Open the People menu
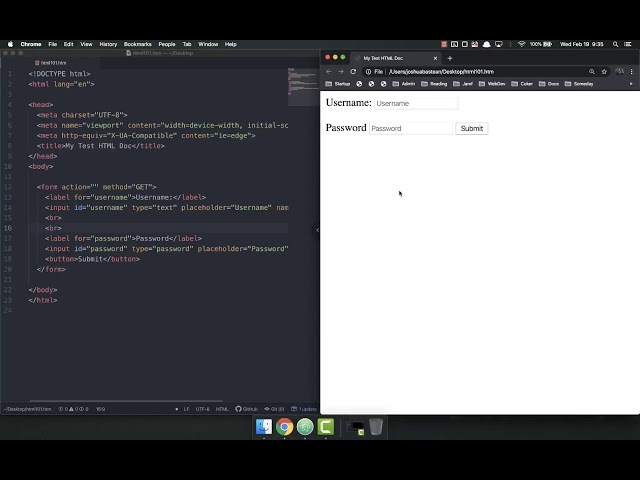Viewport: 640px width, 480px height. pyautogui.click(x=167, y=44)
